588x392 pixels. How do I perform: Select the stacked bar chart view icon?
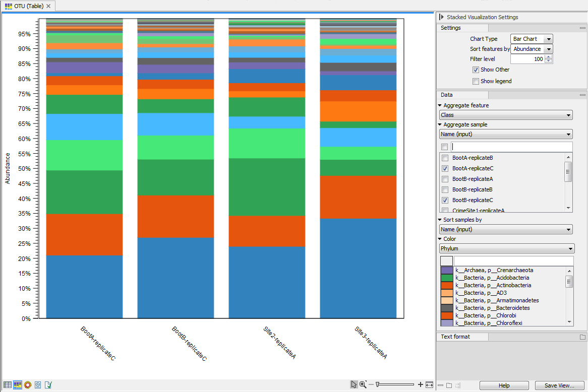pyautogui.click(x=18, y=385)
